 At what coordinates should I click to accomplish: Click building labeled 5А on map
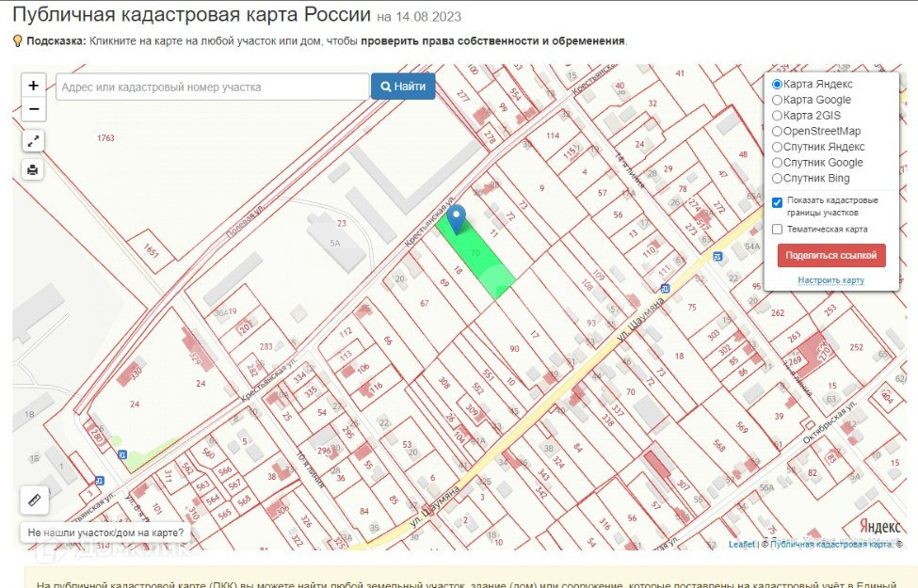pos(335,244)
